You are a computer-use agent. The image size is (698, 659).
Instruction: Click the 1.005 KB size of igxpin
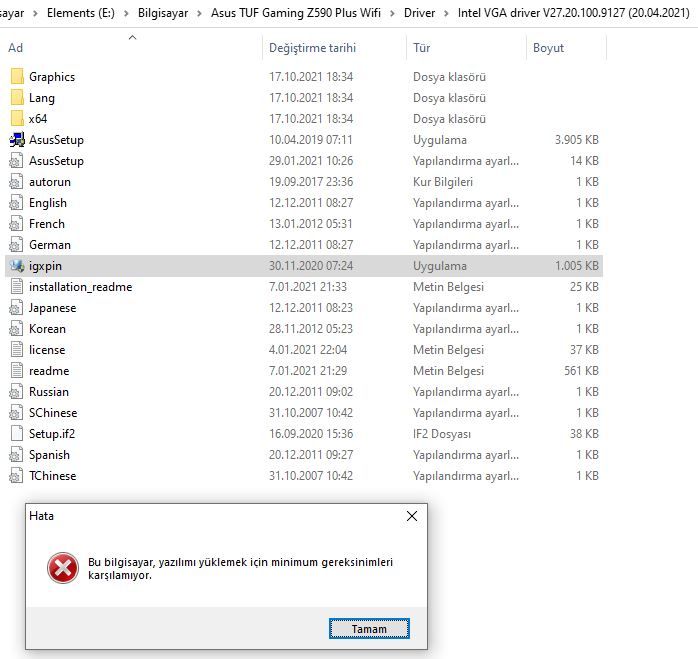point(576,266)
